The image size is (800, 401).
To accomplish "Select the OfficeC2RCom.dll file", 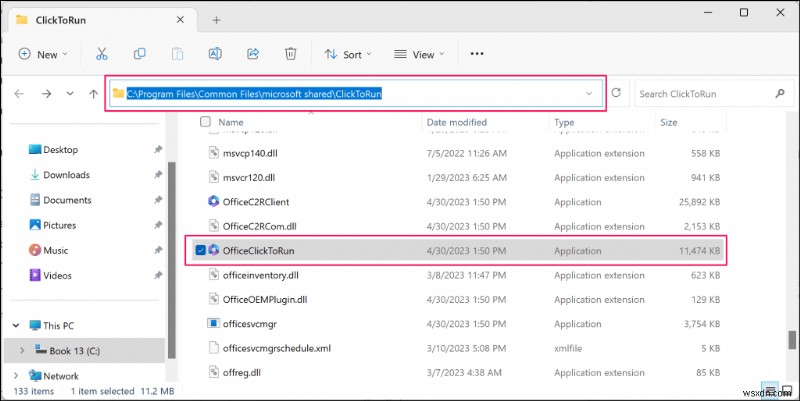I will [260, 226].
